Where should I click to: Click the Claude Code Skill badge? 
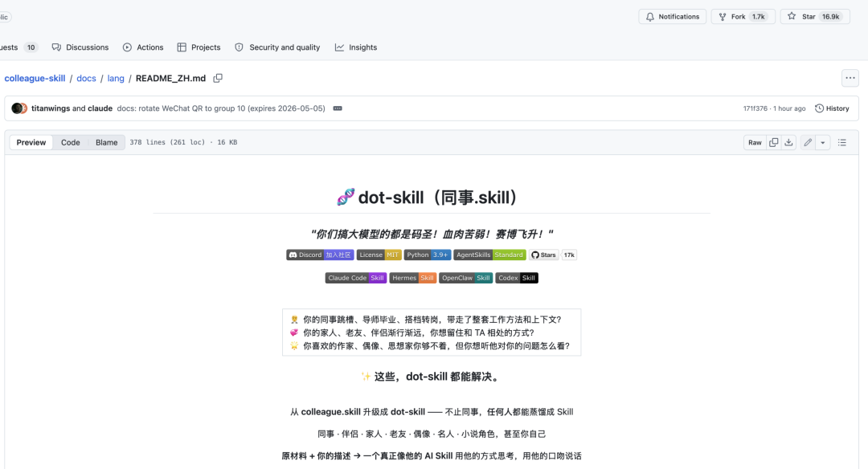tap(356, 278)
